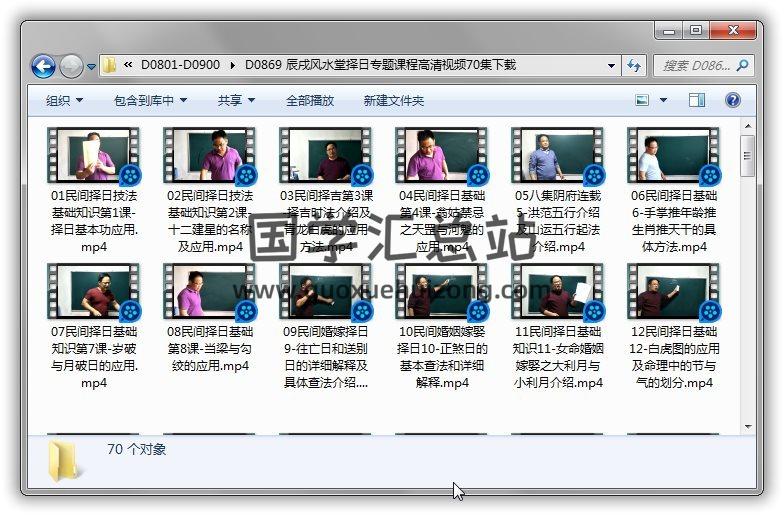
Task: Toggle the preview pane icon
Action: [696, 100]
